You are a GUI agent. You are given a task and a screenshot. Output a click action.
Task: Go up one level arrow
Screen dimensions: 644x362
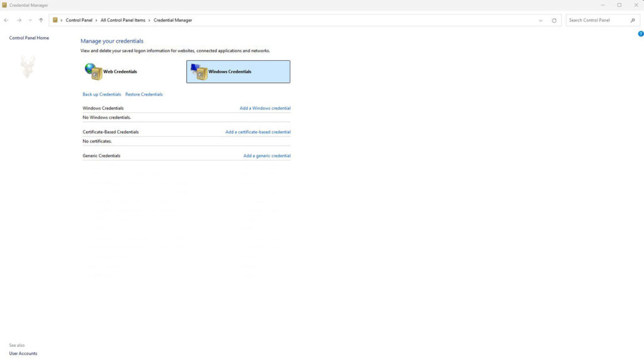click(41, 20)
